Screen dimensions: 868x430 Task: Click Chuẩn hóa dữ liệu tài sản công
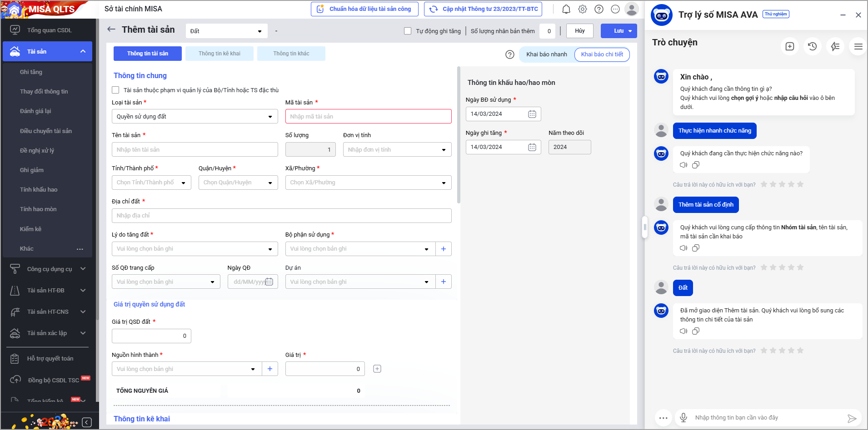(x=364, y=9)
